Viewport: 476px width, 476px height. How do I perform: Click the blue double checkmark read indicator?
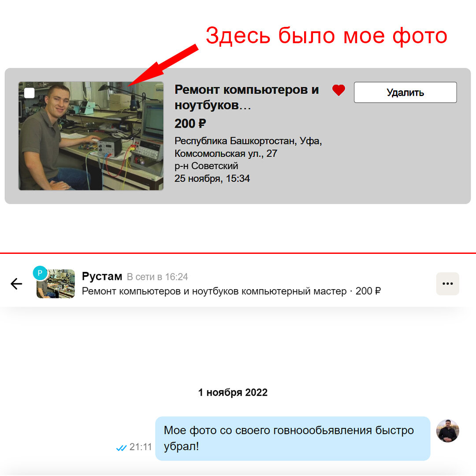[x=120, y=447]
